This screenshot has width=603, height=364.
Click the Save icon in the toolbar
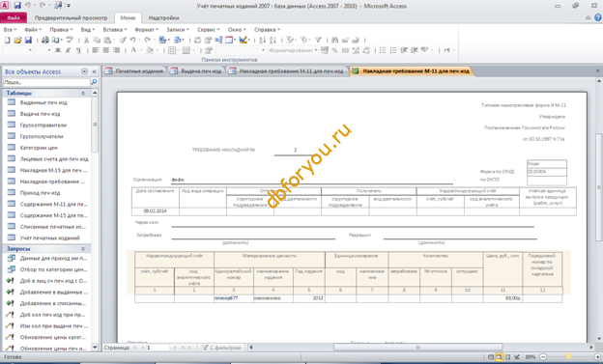[x=28, y=40]
